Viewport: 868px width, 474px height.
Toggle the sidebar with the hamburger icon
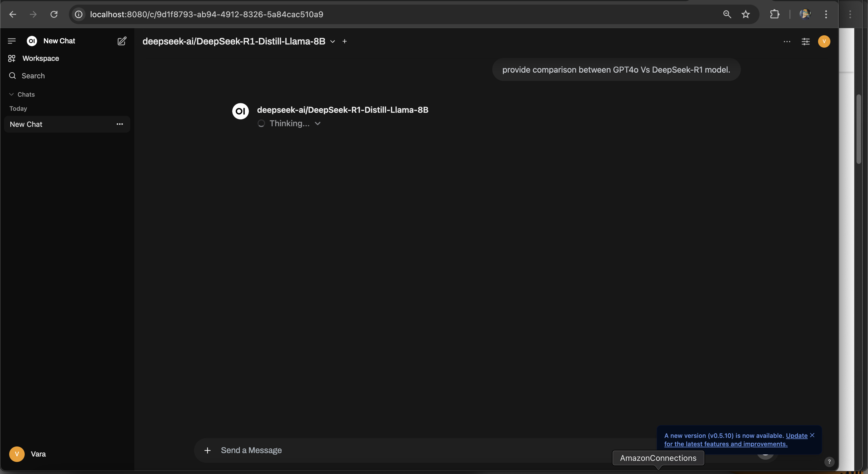[12, 41]
